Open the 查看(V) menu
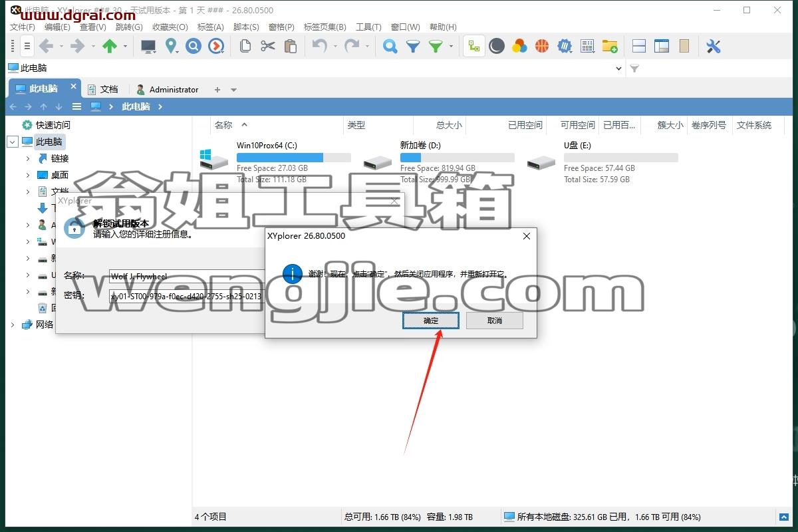The width and height of the screenshot is (798, 532). point(93,27)
